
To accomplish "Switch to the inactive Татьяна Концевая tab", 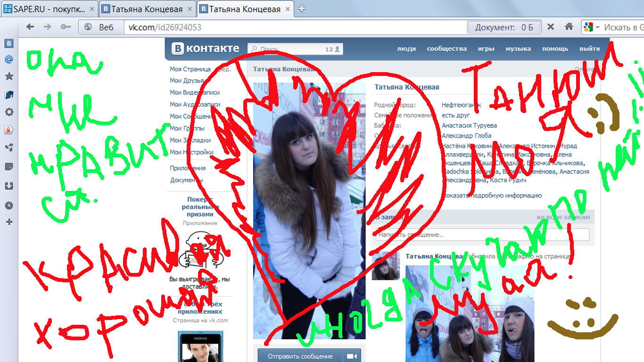I will pyautogui.click(x=148, y=9).
